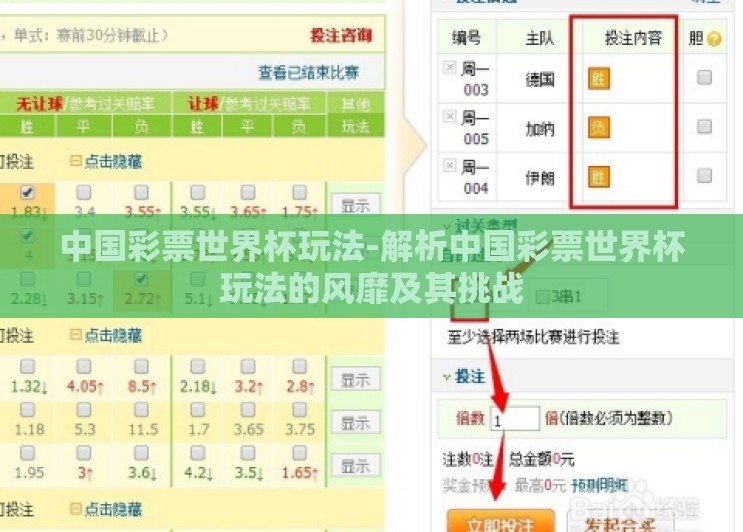Viewport: 743px width, 532px height.
Task: Click team name 伊朗 in bet slip
Action: coord(540,178)
